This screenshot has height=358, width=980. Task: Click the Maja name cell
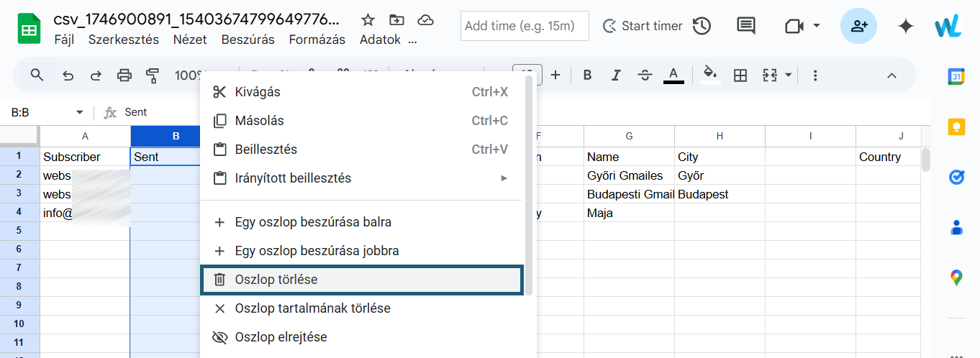[x=629, y=213]
